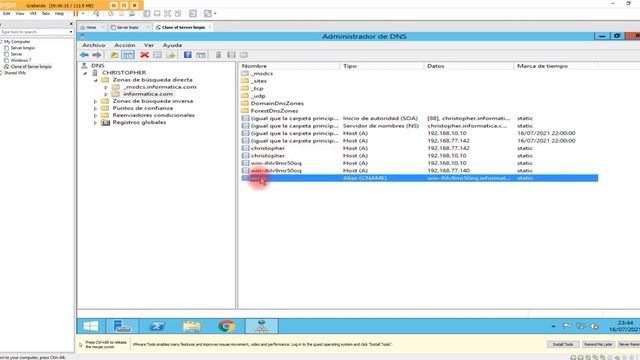The width and height of the screenshot is (640, 360).
Task: Sort by Marca de tiempo column header
Action: click(556, 66)
